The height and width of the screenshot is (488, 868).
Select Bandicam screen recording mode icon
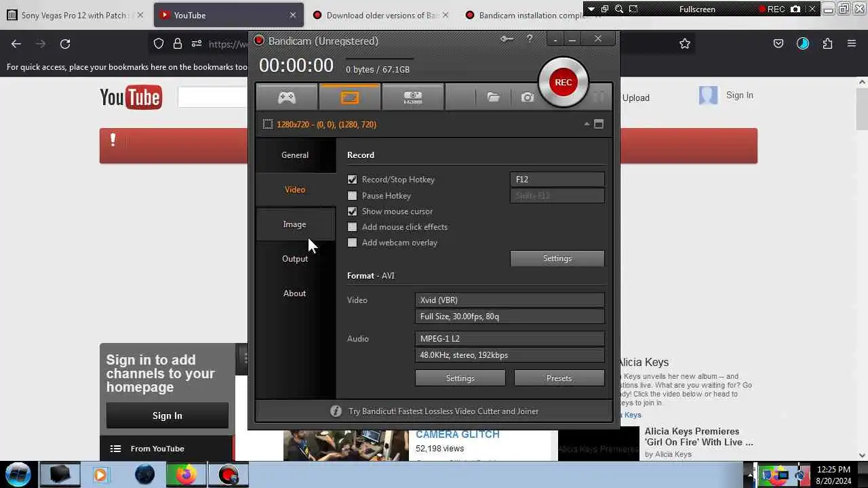pos(350,98)
